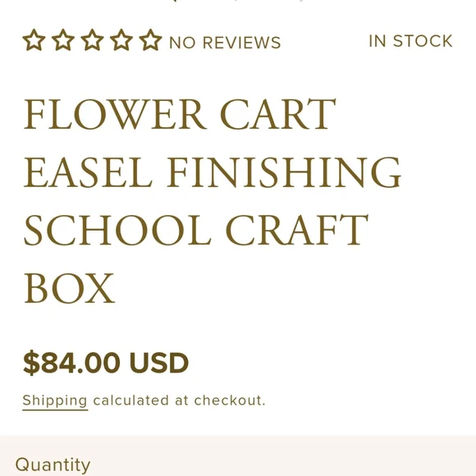The image size is (476, 476).
Task: Click the word FLOWER in the title
Action: click(x=115, y=114)
